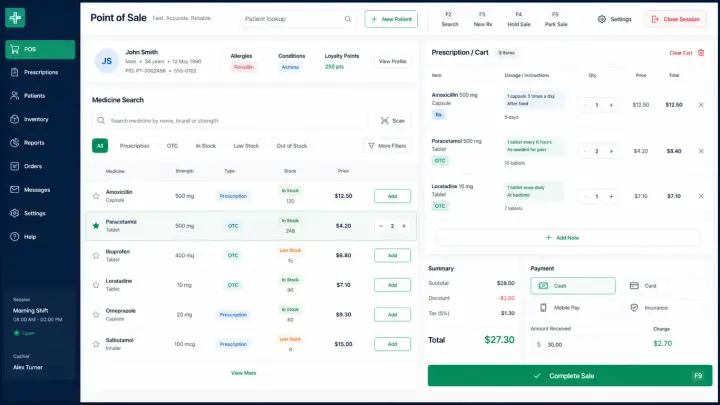The image size is (720, 405).
Task: Click the Complete Sale button
Action: (570, 376)
